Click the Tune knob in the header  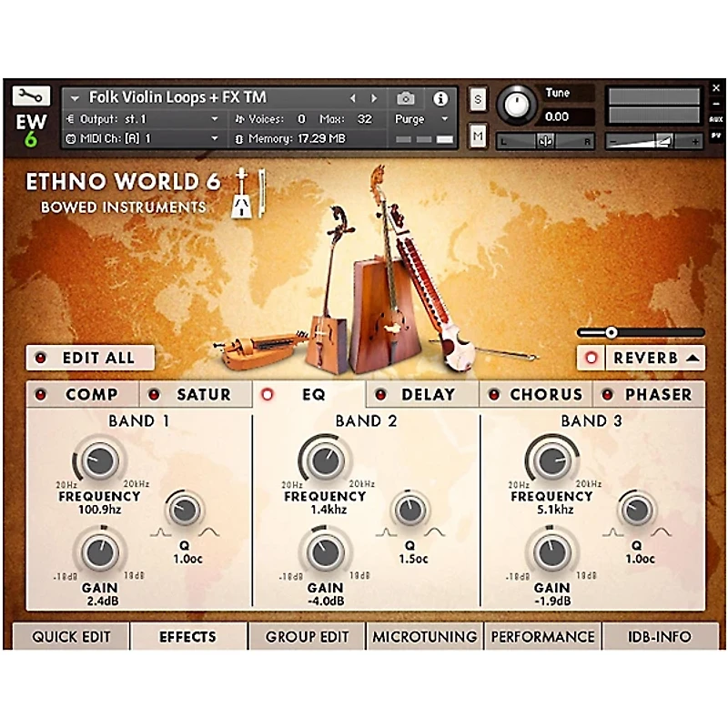516,103
